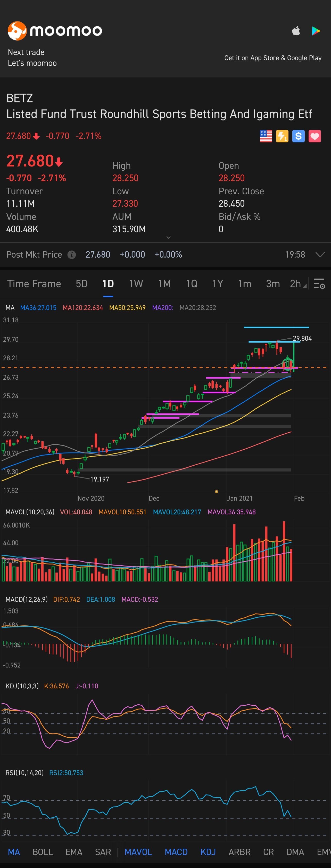Tap the K:36.576 KDJ value

[56, 686]
